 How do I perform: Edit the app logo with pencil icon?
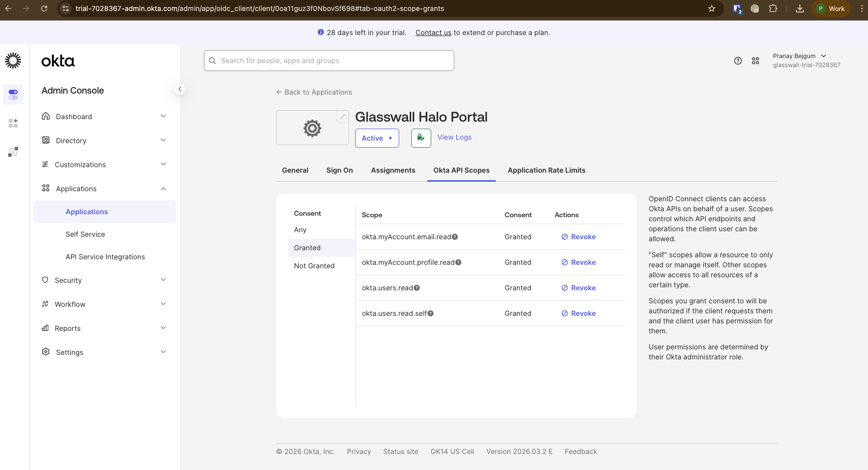pyautogui.click(x=343, y=117)
